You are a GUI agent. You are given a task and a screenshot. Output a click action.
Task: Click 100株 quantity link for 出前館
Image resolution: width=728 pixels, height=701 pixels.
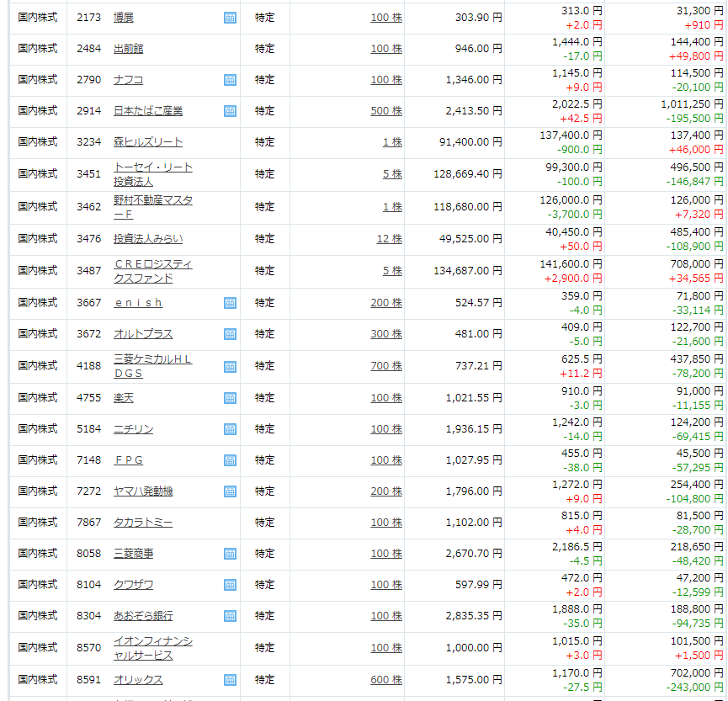[x=386, y=49]
